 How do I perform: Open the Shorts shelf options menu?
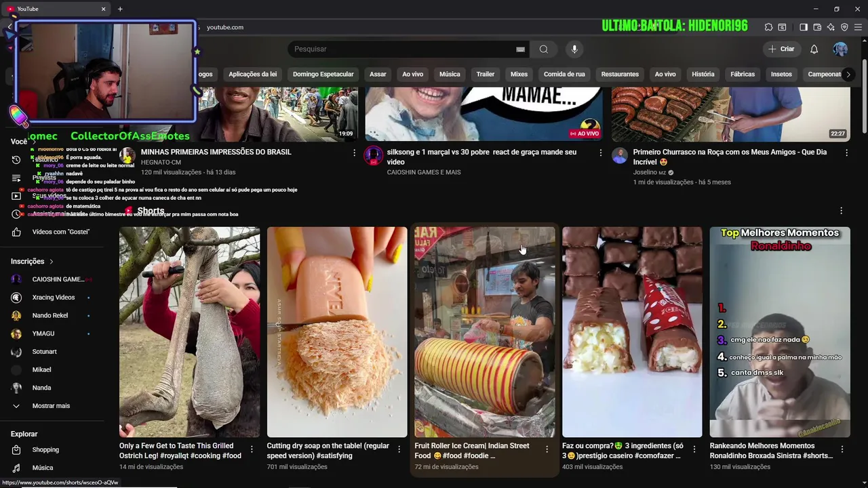842,211
